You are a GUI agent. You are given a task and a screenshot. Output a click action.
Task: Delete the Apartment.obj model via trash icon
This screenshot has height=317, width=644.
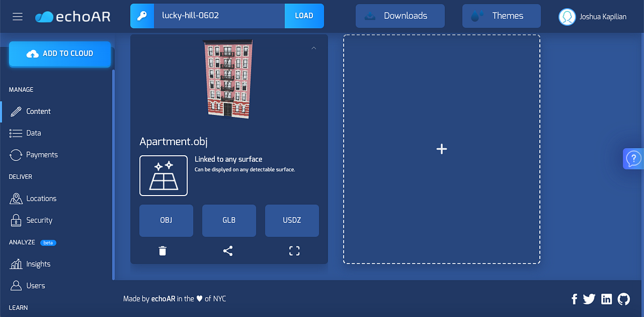click(x=163, y=250)
